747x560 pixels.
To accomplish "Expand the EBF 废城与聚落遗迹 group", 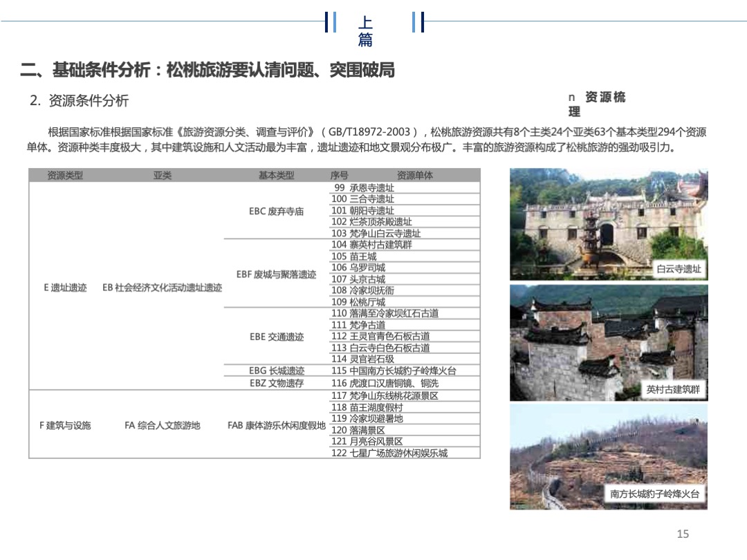I will point(275,274).
